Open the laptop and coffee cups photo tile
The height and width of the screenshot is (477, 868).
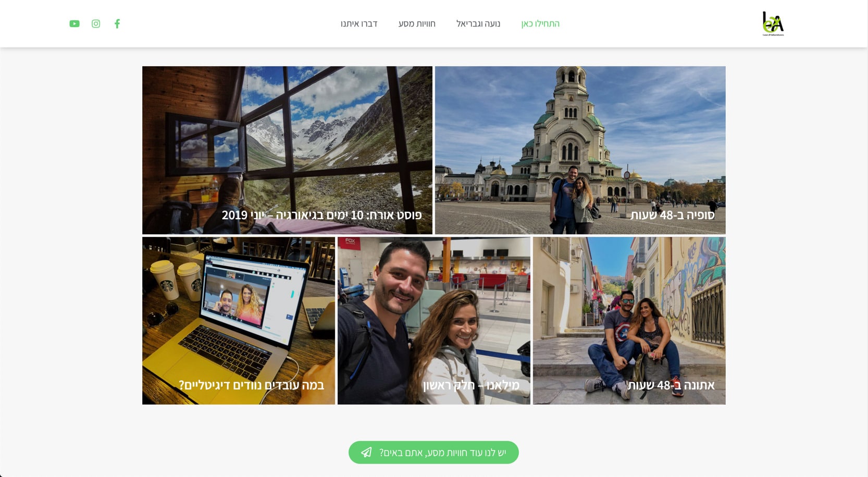tap(238, 312)
